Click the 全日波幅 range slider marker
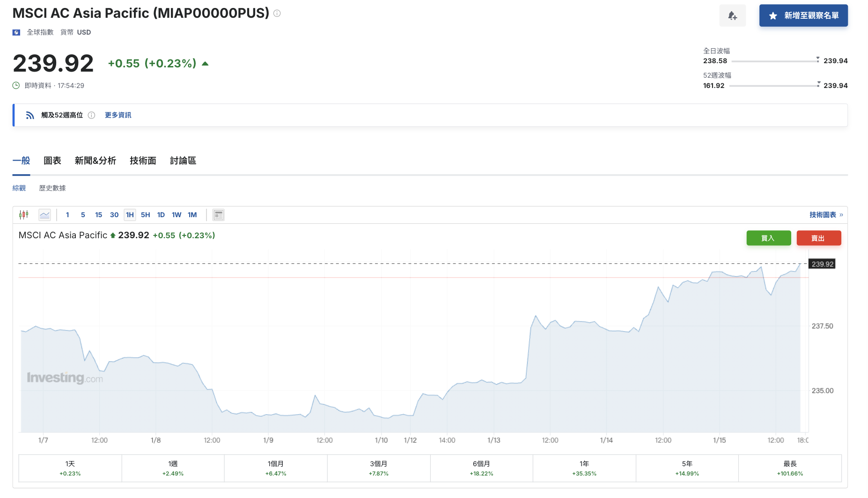 [x=818, y=59]
